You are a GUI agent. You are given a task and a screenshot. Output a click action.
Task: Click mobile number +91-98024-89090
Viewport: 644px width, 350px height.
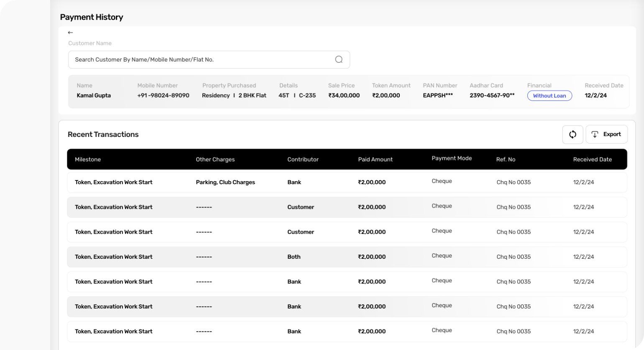coord(163,95)
